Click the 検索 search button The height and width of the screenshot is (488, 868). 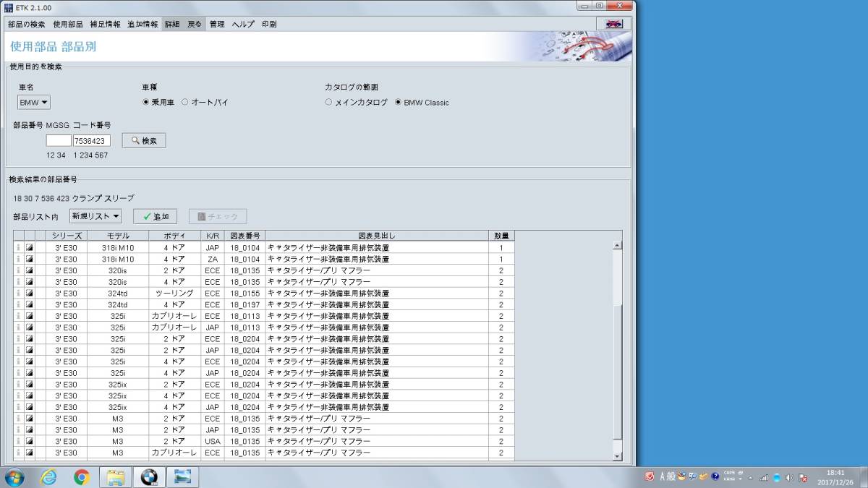(x=144, y=140)
